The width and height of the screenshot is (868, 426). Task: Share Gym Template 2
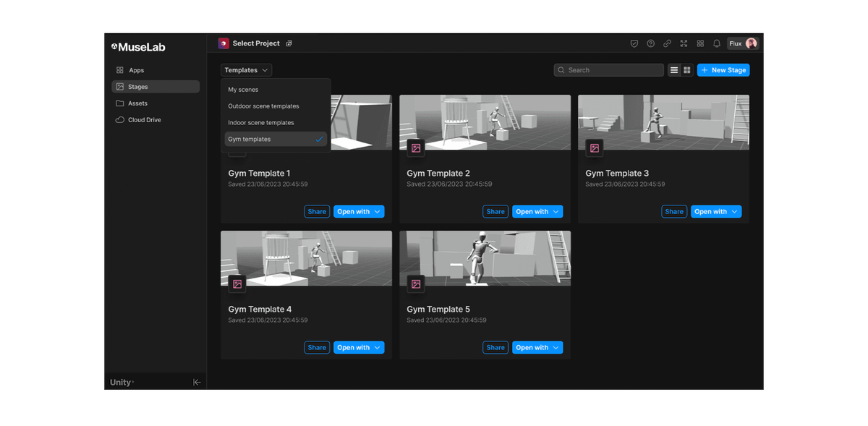point(495,212)
